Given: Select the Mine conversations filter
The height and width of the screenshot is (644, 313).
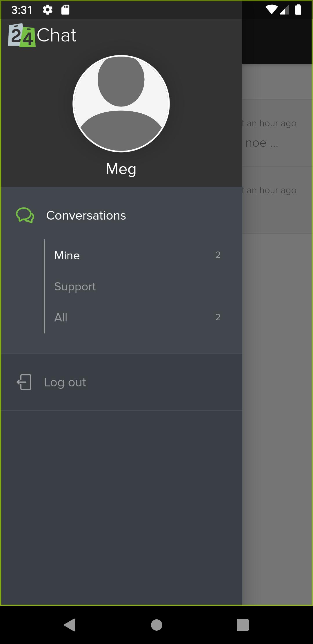Looking at the screenshot, I should [x=136, y=255].
